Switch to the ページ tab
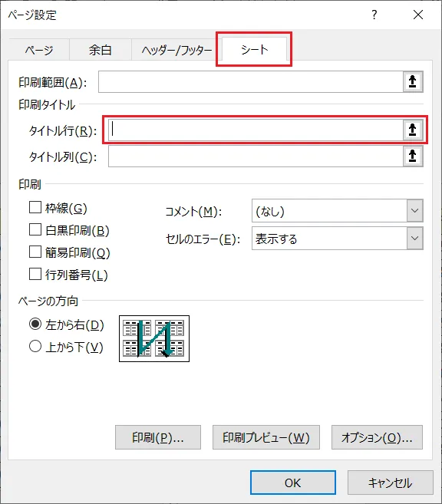This screenshot has height=504, width=442. point(39,50)
